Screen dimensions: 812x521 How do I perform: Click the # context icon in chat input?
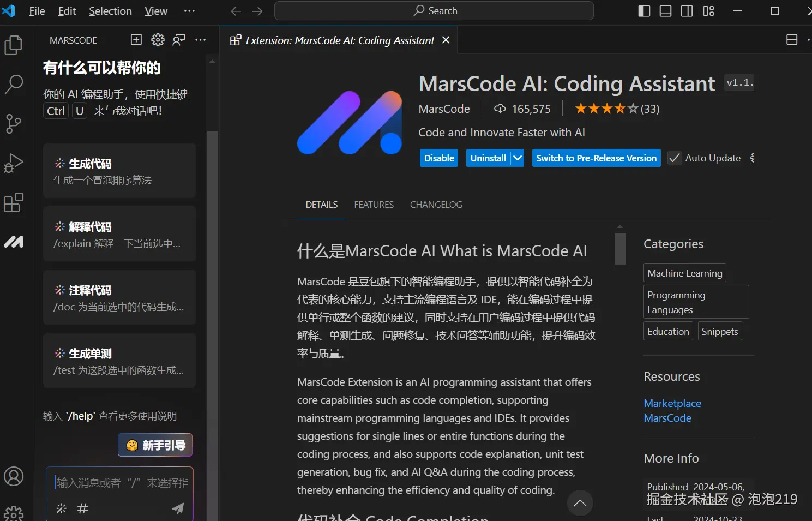pos(83,508)
